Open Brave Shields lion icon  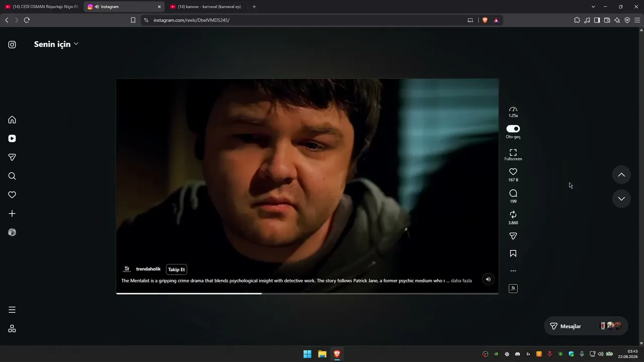click(x=485, y=20)
